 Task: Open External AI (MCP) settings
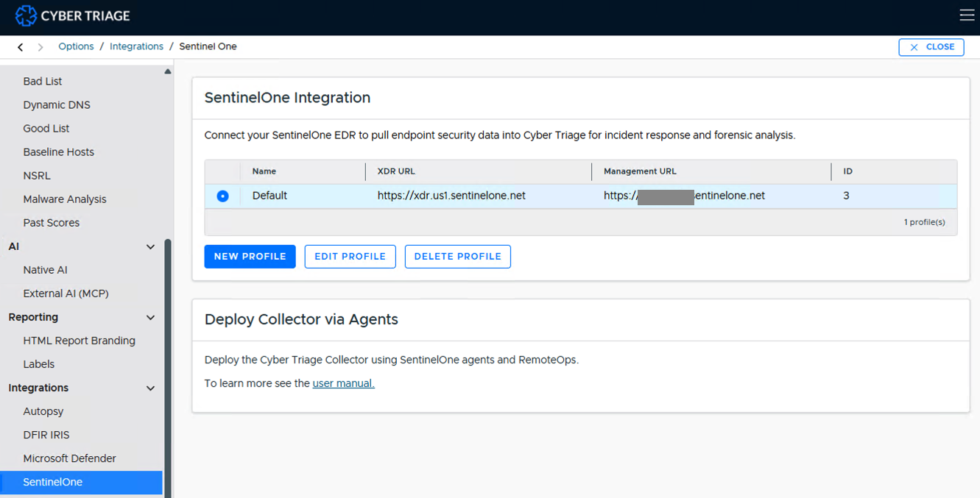(66, 294)
